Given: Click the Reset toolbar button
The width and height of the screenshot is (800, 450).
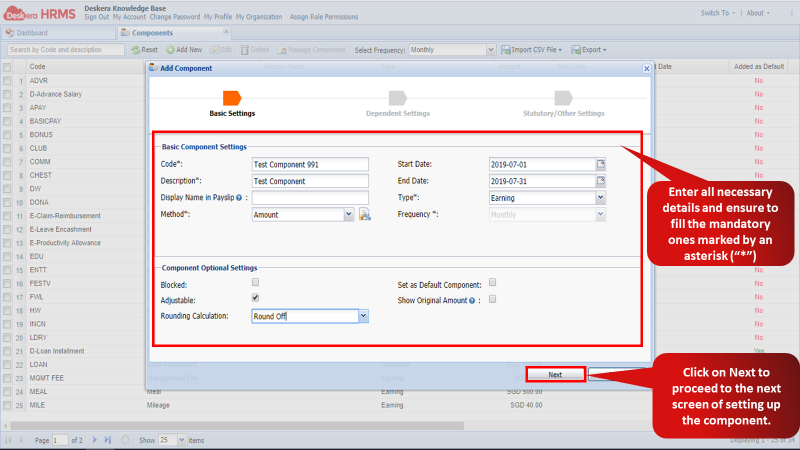Looking at the screenshot, I should tap(144, 49).
